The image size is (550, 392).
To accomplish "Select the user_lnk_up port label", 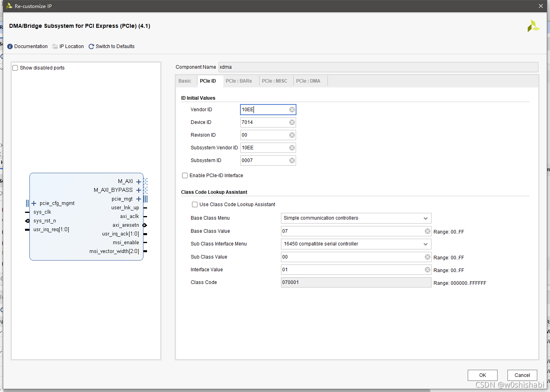I will click(x=125, y=208).
